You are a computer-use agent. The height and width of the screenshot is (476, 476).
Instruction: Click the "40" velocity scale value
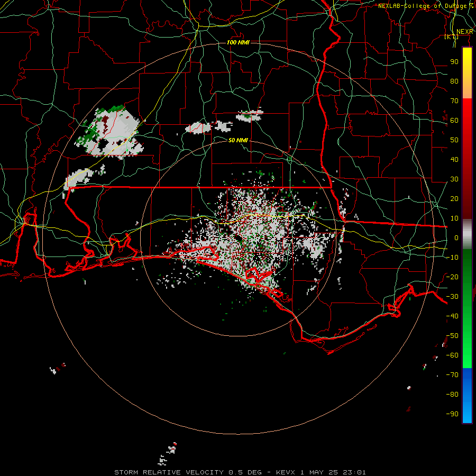pyautogui.click(x=454, y=159)
